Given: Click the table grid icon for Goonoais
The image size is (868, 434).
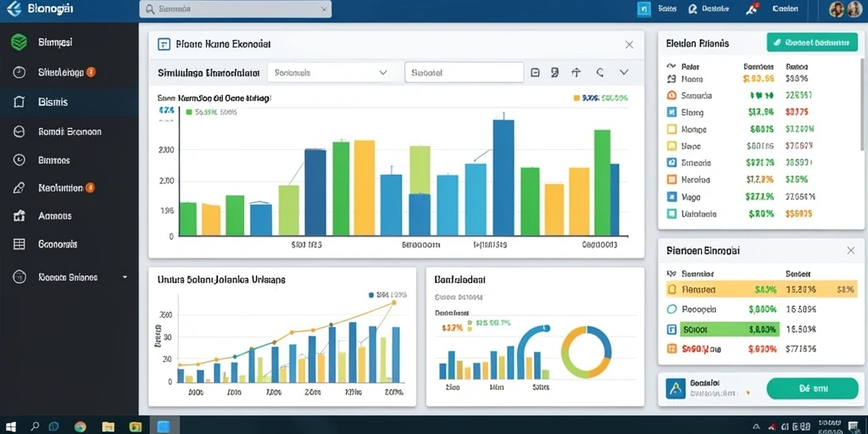Looking at the screenshot, I should coord(19,244).
